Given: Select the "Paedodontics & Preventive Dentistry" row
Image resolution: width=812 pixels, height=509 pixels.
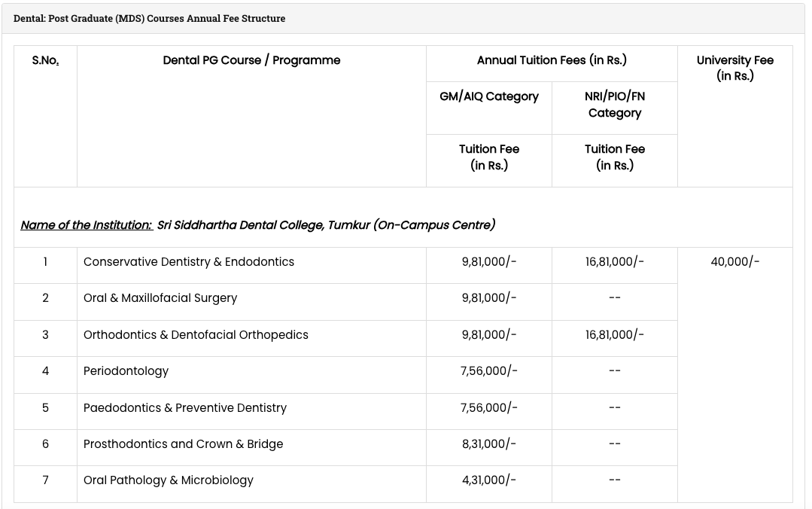Looking at the screenshot, I should 184,407.
